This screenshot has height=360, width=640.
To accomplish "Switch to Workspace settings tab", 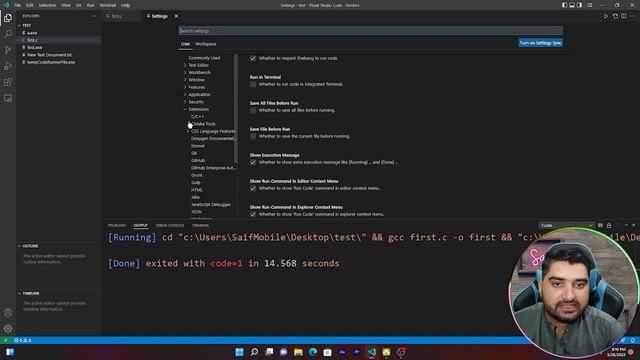I will 206,44.
